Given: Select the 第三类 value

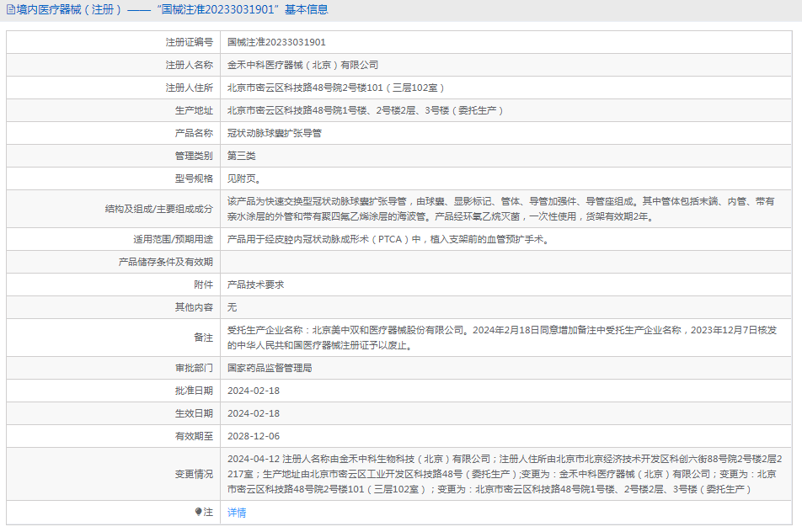Looking at the screenshot, I should pyautogui.click(x=242, y=156).
